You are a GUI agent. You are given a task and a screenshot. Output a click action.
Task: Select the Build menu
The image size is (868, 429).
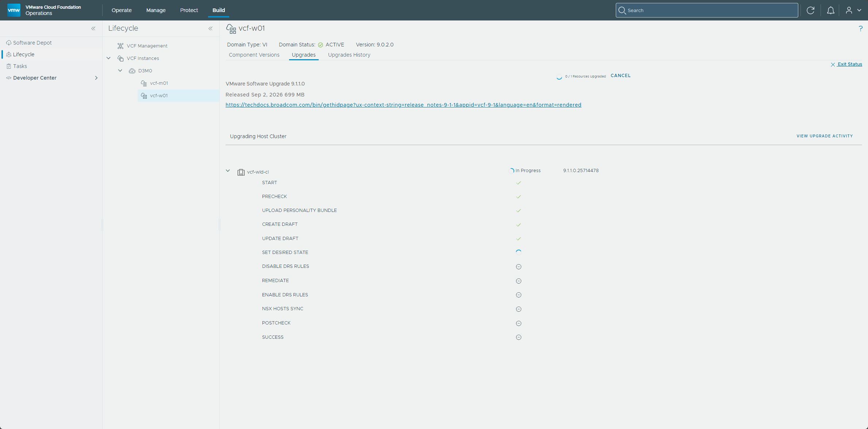tap(219, 10)
